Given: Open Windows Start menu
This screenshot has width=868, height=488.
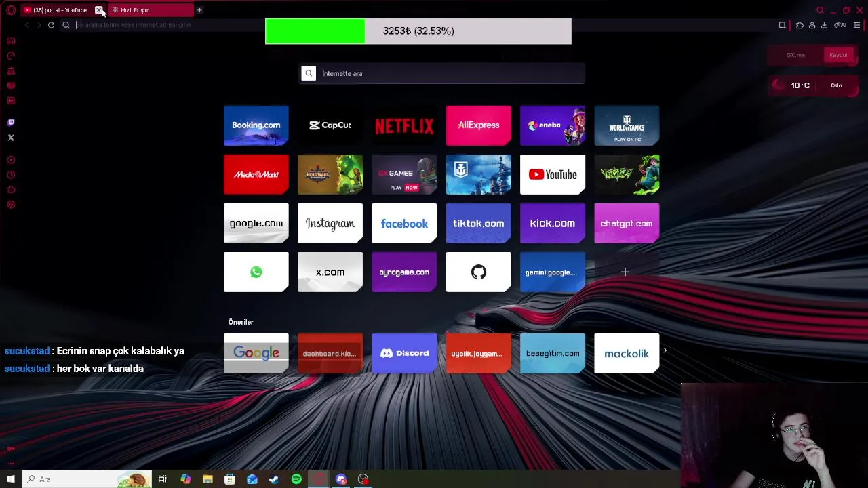Looking at the screenshot, I should pos(11,479).
